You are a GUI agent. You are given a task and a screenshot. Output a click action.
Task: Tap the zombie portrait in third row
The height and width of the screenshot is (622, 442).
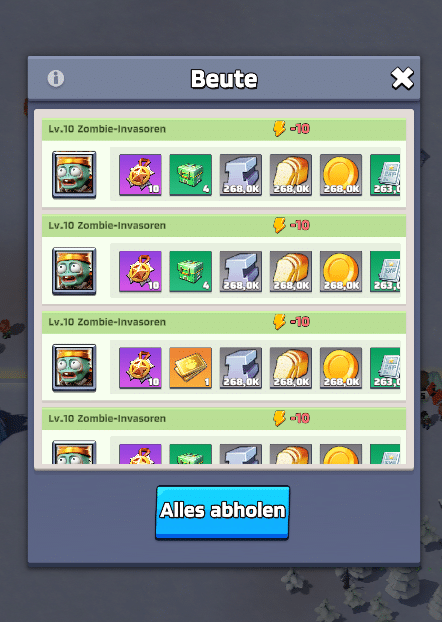coord(74,368)
